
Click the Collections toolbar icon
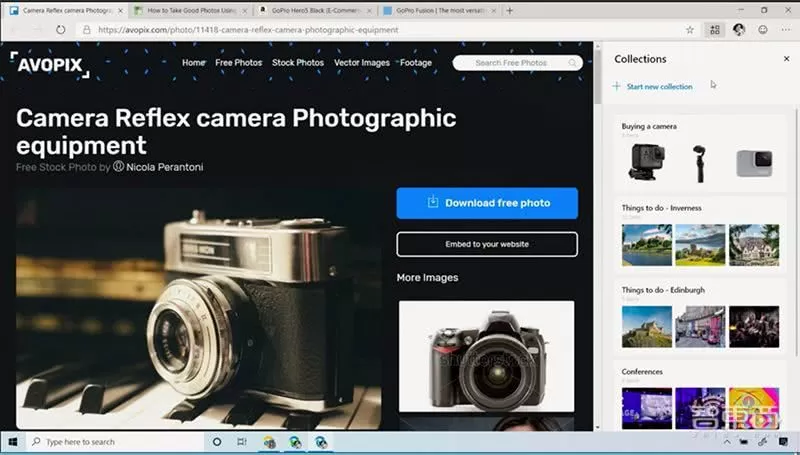714,30
